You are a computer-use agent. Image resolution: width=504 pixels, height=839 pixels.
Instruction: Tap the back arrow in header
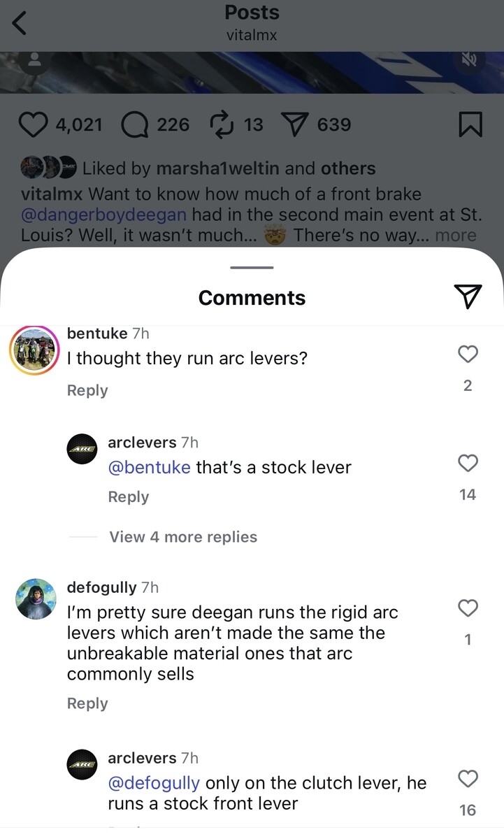(x=20, y=23)
